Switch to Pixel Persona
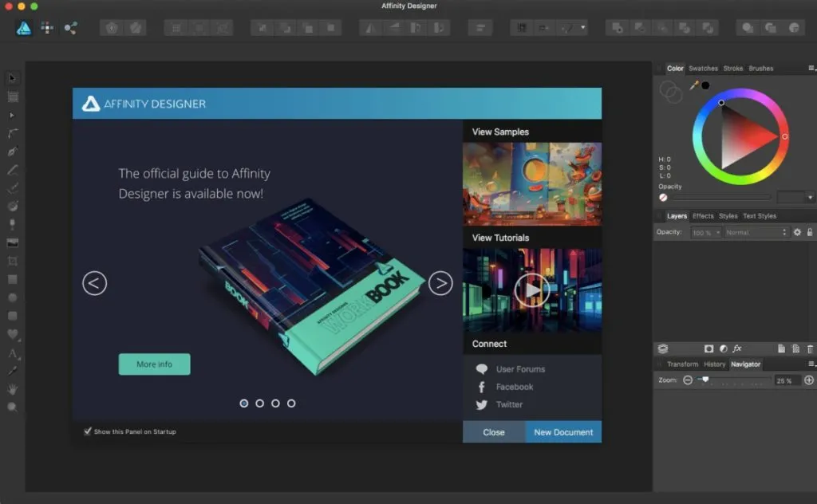Viewport: 817px width, 504px height. click(47, 28)
